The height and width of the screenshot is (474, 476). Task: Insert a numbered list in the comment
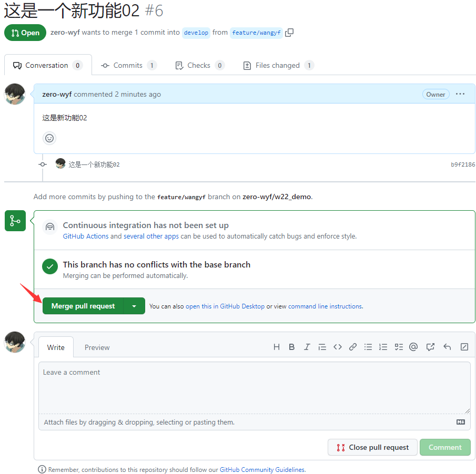pyautogui.click(x=383, y=347)
